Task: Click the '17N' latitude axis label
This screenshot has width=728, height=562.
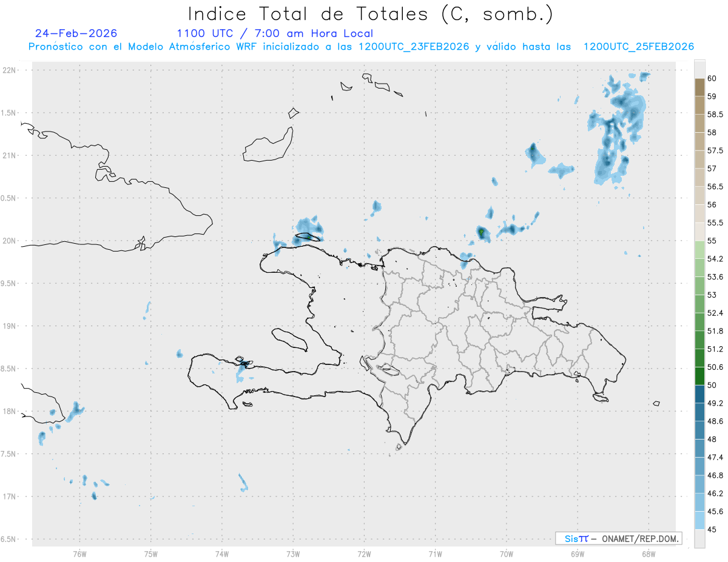Action: (10, 497)
